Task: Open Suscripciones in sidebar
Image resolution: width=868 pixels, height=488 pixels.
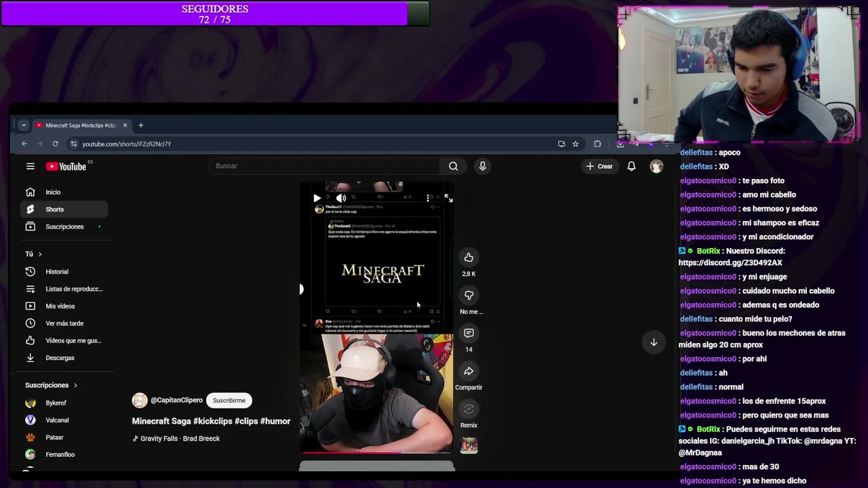Action: pos(64,226)
